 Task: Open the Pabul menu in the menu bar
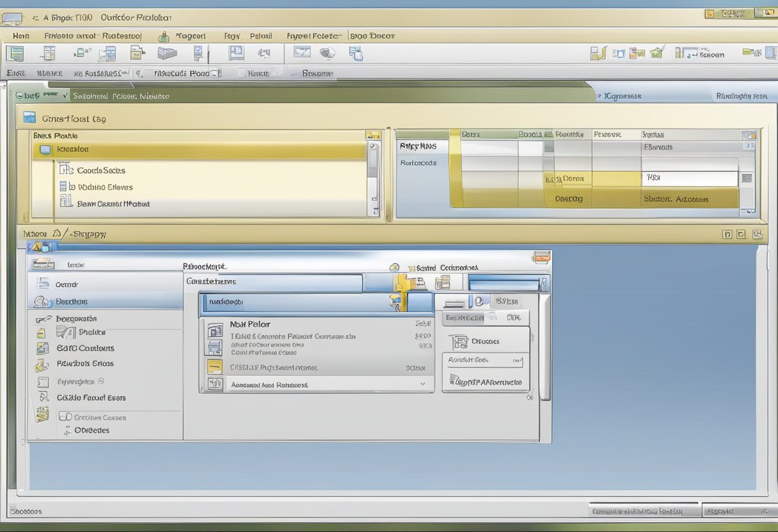click(260, 36)
